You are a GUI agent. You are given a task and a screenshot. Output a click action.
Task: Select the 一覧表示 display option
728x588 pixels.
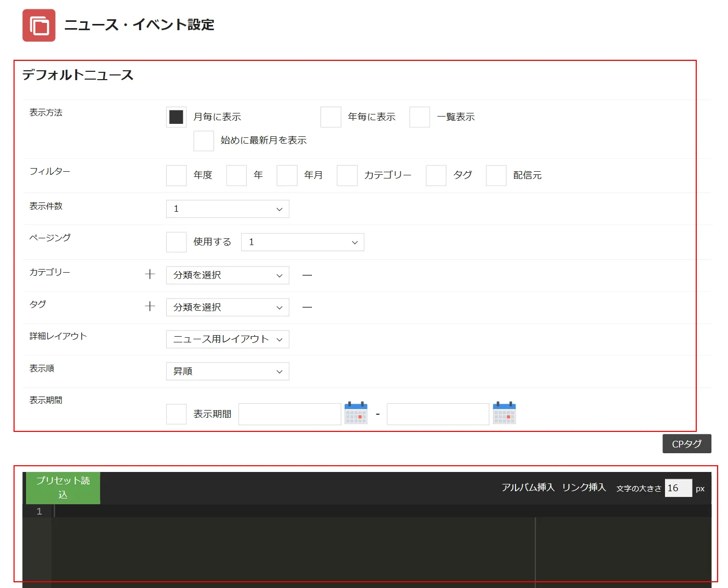click(420, 117)
